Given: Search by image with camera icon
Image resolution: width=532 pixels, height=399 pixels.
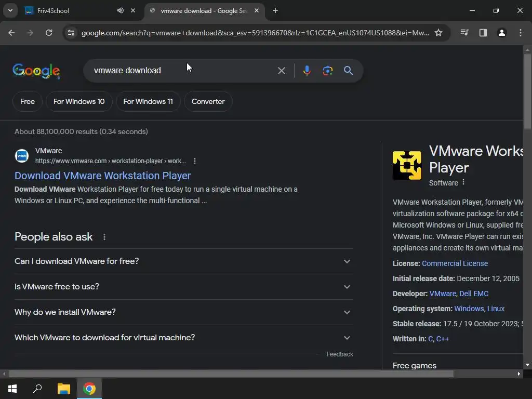Looking at the screenshot, I should pos(328,71).
